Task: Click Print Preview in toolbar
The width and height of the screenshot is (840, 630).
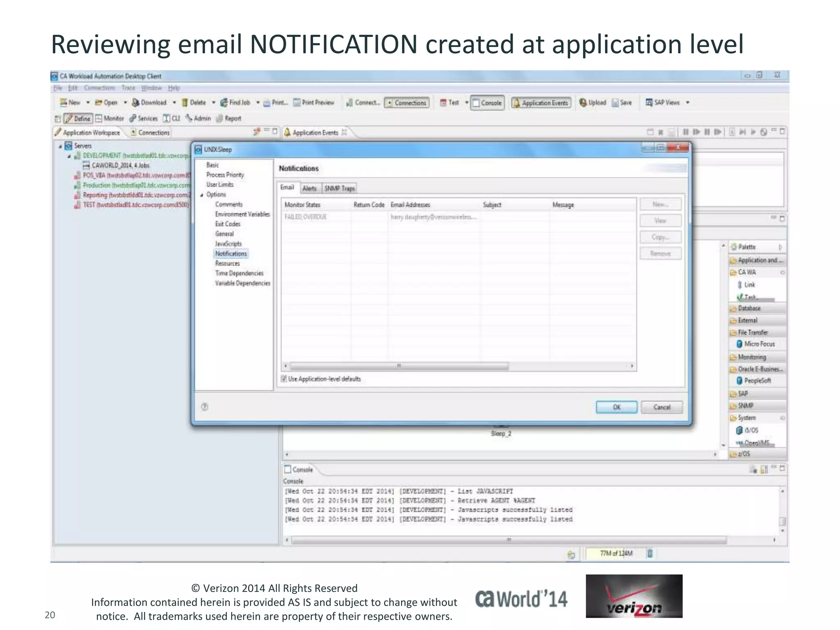Action: 314,103
